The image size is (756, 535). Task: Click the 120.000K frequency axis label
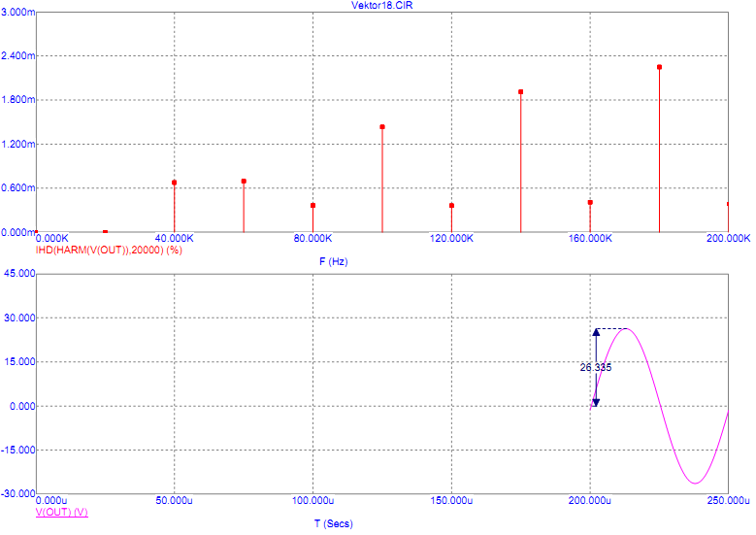tap(451, 238)
